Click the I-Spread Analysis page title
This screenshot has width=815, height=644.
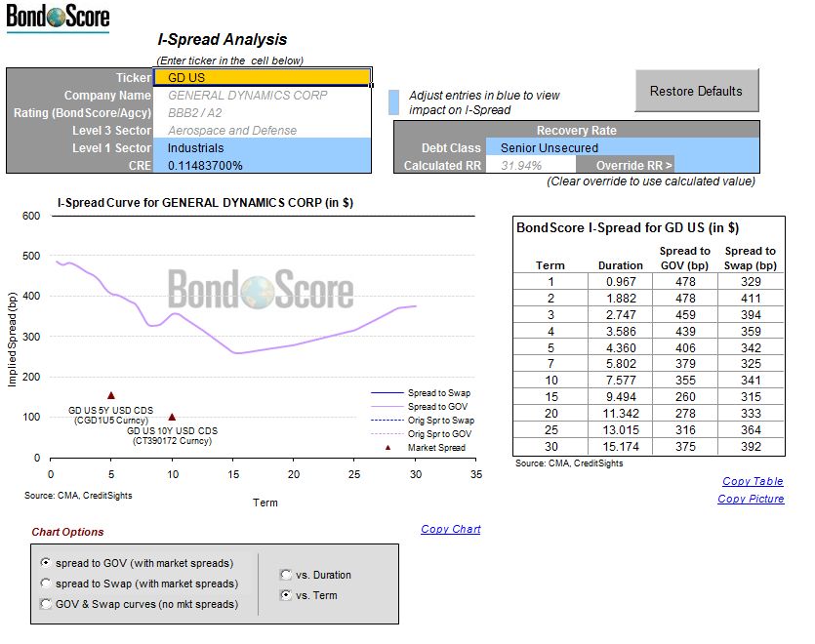pyautogui.click(x=222, y=39)
